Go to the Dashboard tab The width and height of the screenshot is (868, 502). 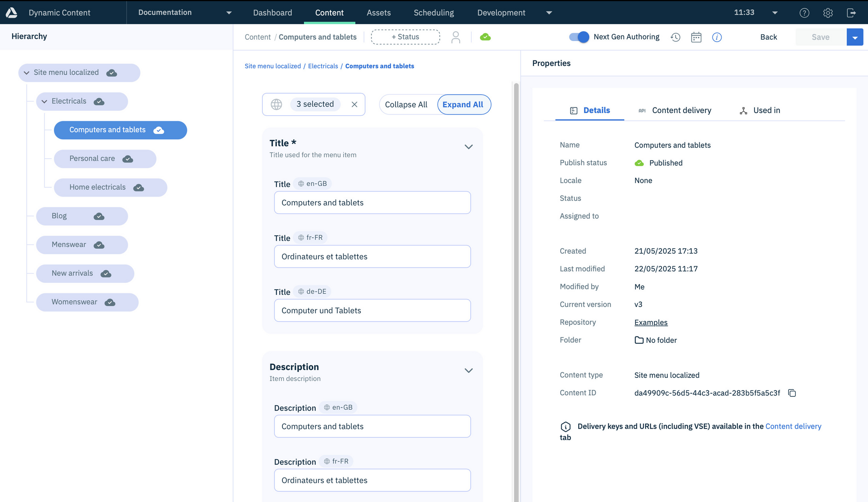(273, 12)
